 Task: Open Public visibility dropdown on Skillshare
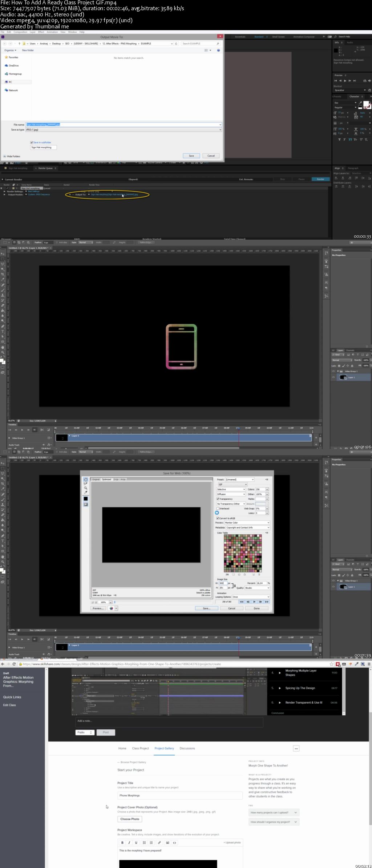(x=85, y=732)
